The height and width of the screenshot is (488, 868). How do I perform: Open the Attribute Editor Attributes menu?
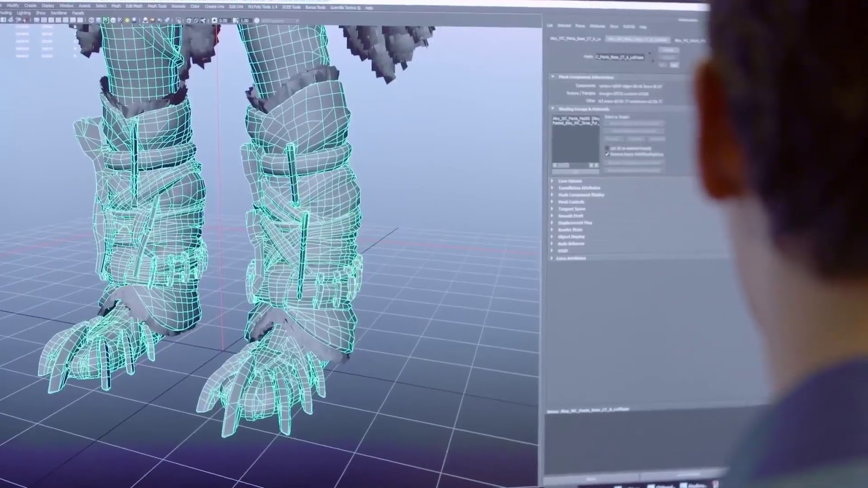click(x=597, y=26)
